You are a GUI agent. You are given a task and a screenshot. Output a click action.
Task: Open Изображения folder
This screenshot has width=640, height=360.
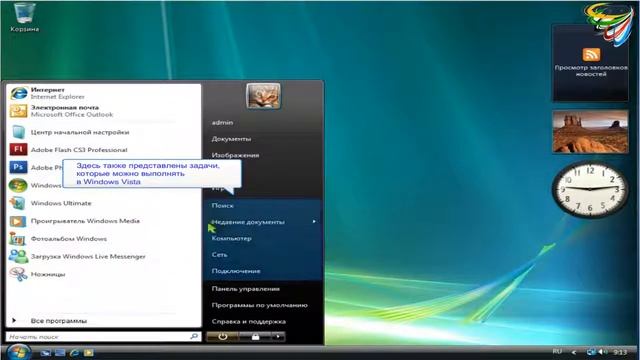[x=235, y=155]
